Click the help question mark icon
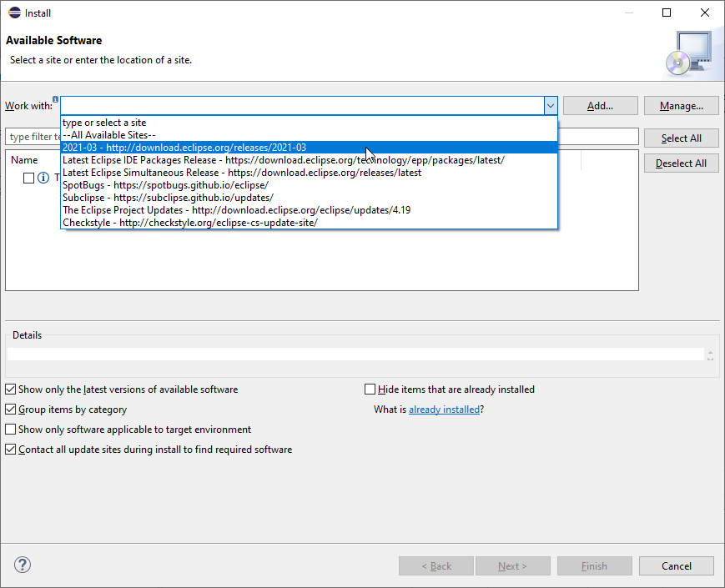The image size is (725, 588). [x=23, y=565]
